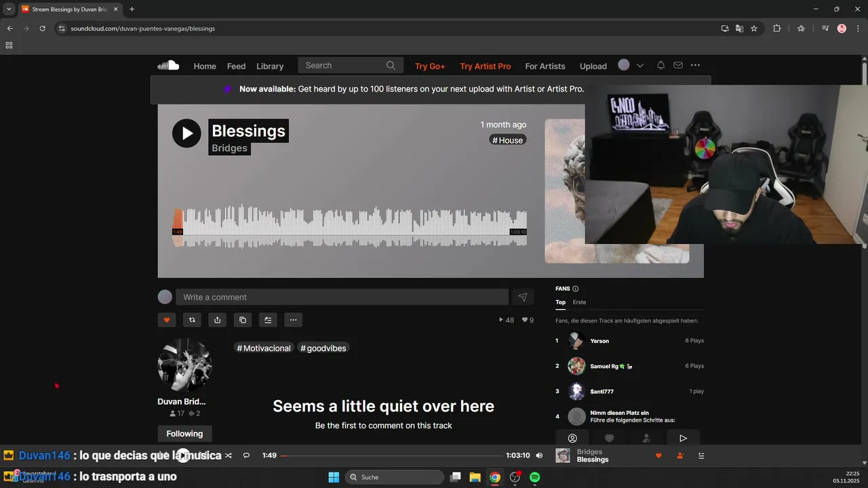Open Chrome apps grid in bookmarks bar

pyautogui.click(x=9, y=45)
